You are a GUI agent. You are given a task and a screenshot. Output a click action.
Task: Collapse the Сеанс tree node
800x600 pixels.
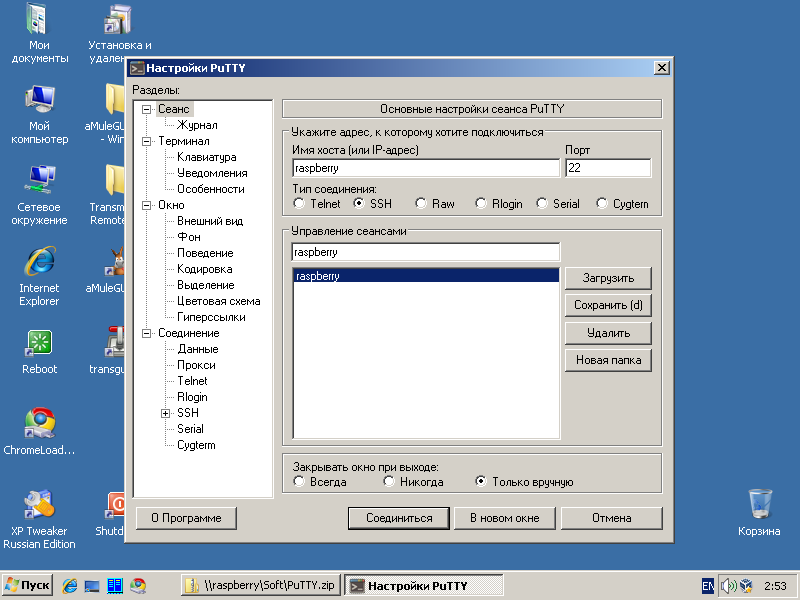click(x=146, y=109)
